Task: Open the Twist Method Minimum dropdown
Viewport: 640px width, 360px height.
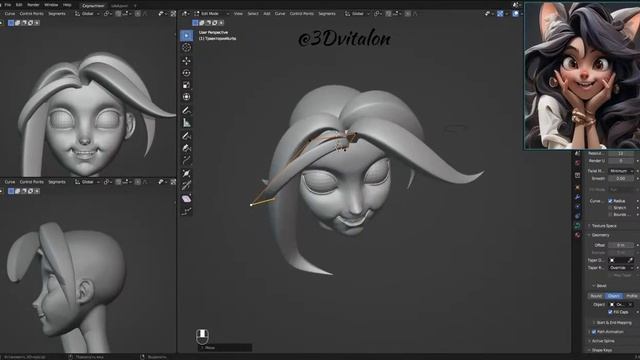Action: [x=621, y=171]
